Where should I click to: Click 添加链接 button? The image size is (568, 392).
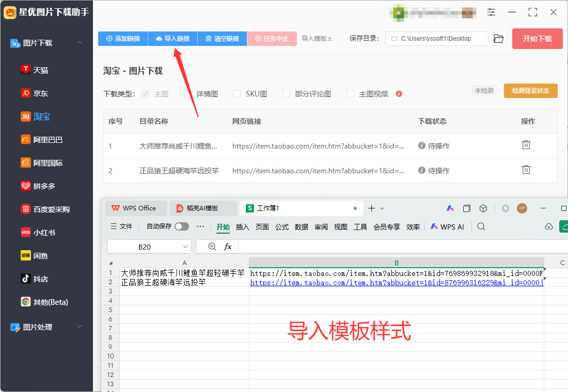123,38
